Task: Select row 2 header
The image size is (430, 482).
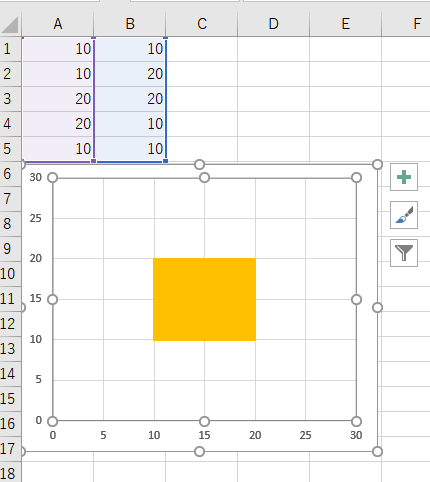Action: pyautogui.click(x=10, y=74)
